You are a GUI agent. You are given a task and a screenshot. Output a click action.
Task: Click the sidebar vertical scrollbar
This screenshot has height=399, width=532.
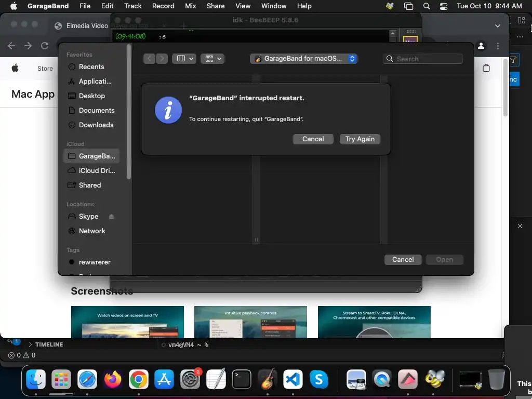pos(129,112)
